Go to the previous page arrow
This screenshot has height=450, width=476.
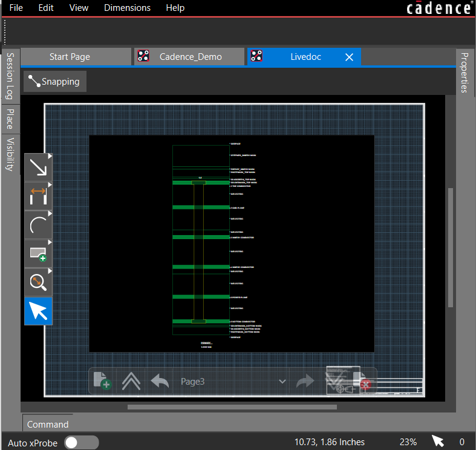click(x=160, y=381)
